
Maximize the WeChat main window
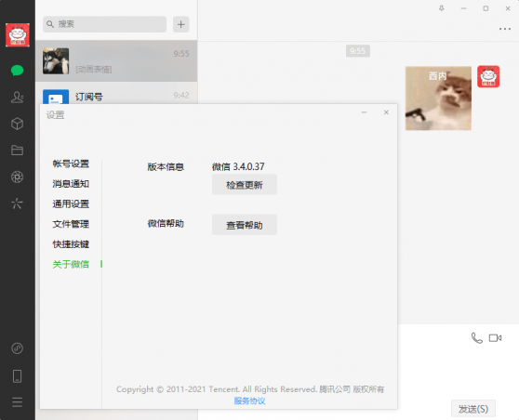pyautogui.click(x=486, y=8)
